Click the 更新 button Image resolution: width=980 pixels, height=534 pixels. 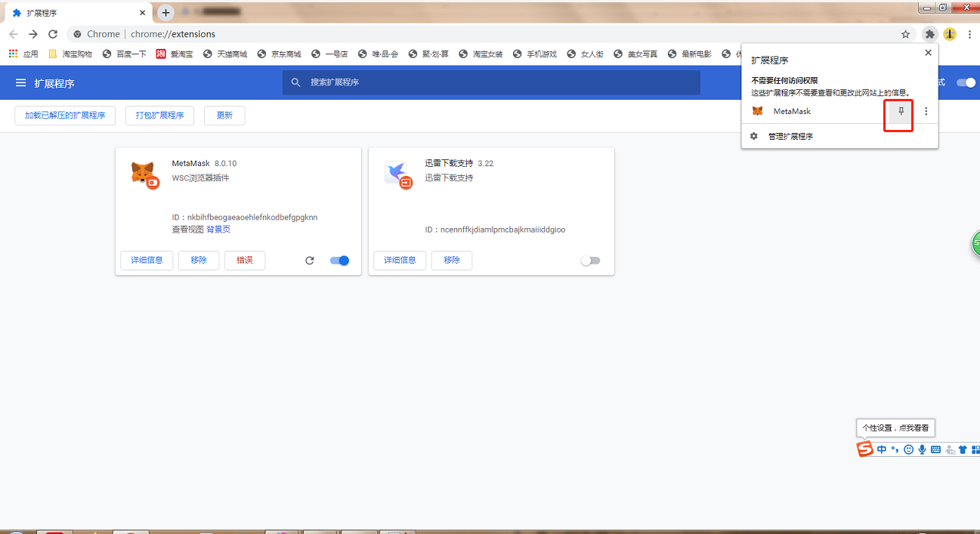click(x=224, y=116)
